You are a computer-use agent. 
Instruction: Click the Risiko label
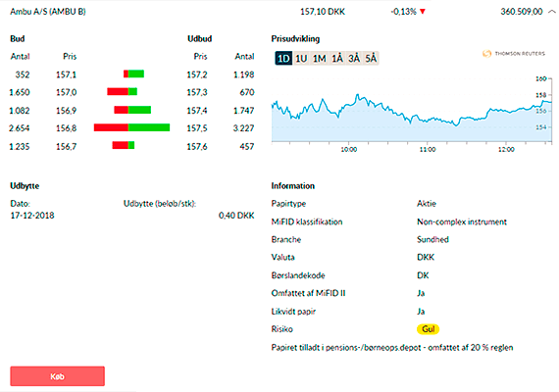tap(282, 329)
